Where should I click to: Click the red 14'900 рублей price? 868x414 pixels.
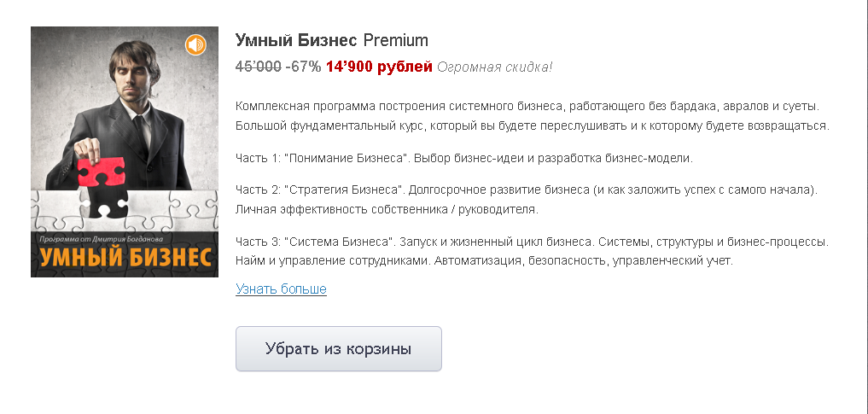379,67
